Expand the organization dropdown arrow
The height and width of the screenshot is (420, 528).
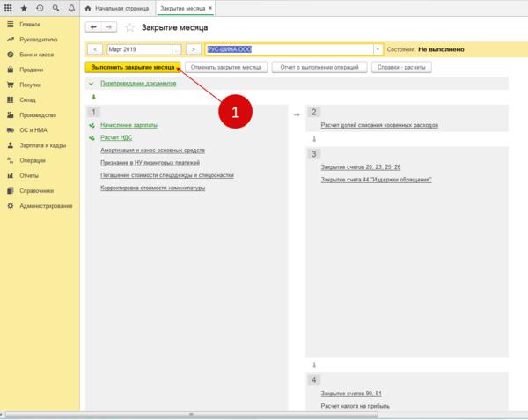378,49
